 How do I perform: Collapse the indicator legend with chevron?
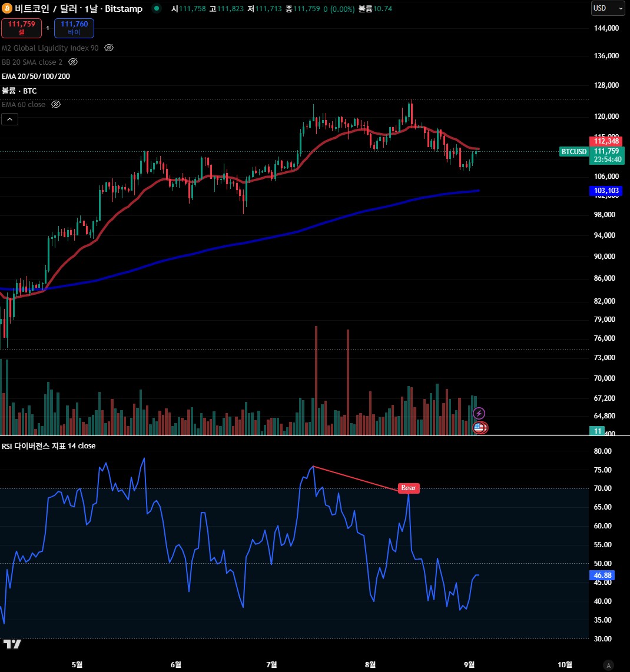click(x=9, y=119)
